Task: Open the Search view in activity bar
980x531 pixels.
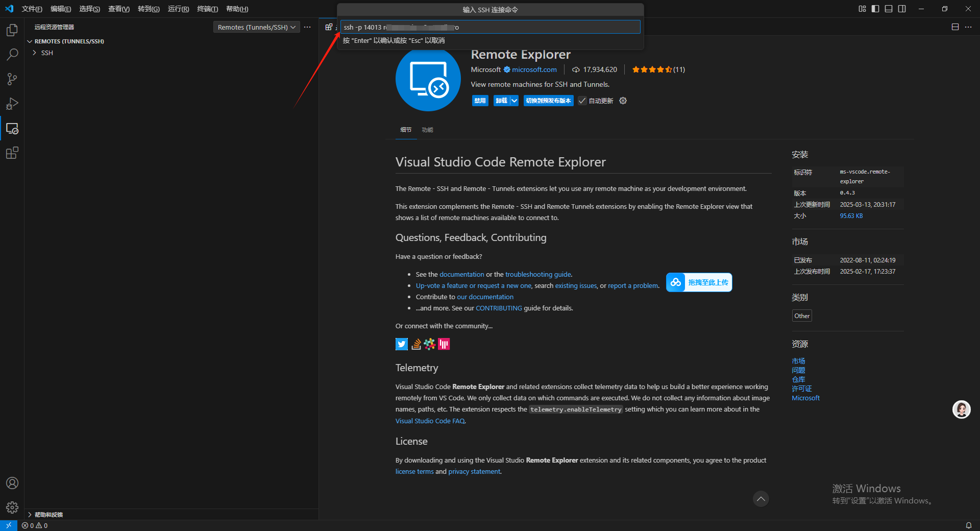Action: click(12, 55)
